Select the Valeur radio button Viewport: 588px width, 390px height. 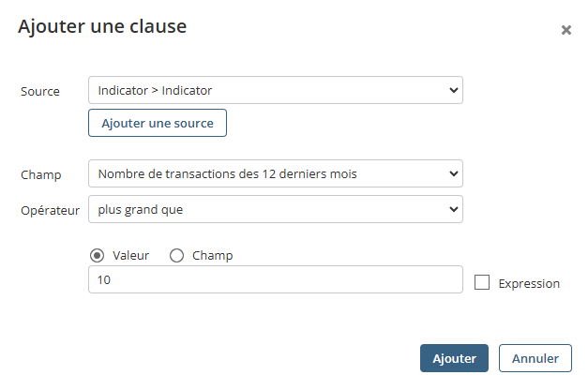click(98, 256)
